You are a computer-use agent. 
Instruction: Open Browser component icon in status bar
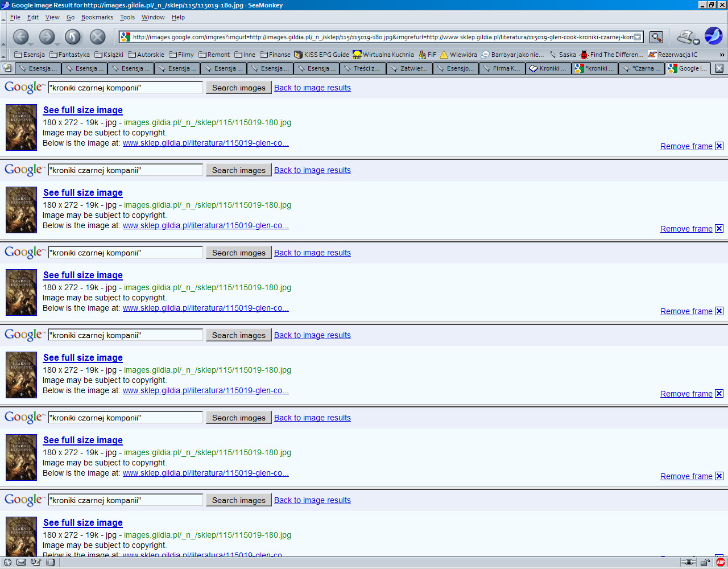point(7,562)
